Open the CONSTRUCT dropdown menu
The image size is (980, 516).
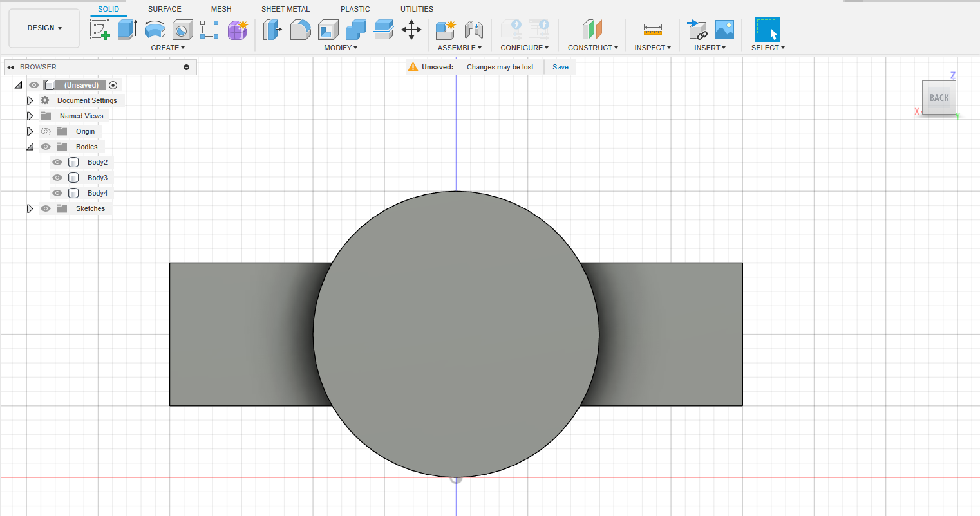coord(592,48)
